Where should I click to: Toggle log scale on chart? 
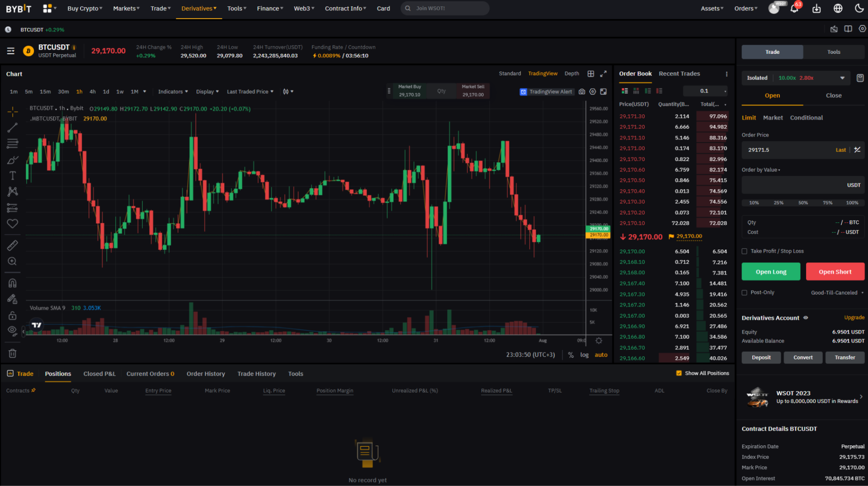tap(585, 355)
